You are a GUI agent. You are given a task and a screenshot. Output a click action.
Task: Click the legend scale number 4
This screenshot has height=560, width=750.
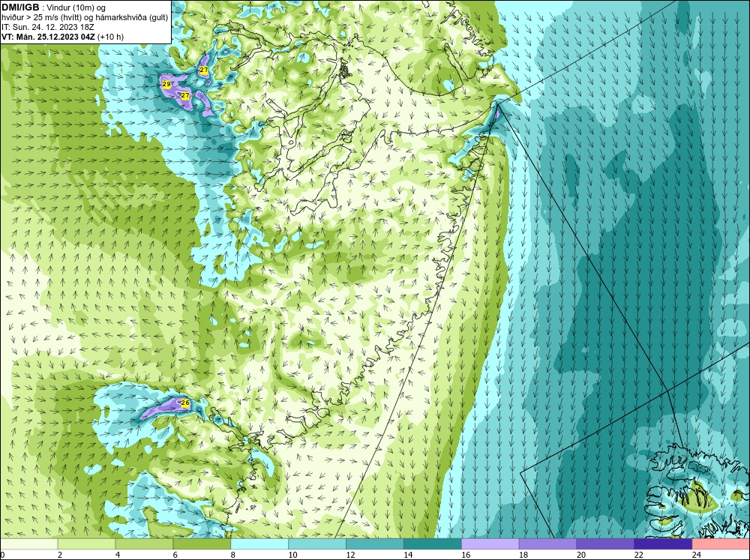point(118,555)
